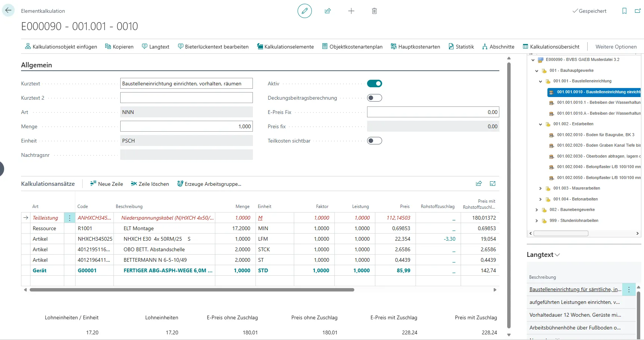Go back using the arrow icon
The height and width of the screenshot is (340, 644).
coord(8,11)
